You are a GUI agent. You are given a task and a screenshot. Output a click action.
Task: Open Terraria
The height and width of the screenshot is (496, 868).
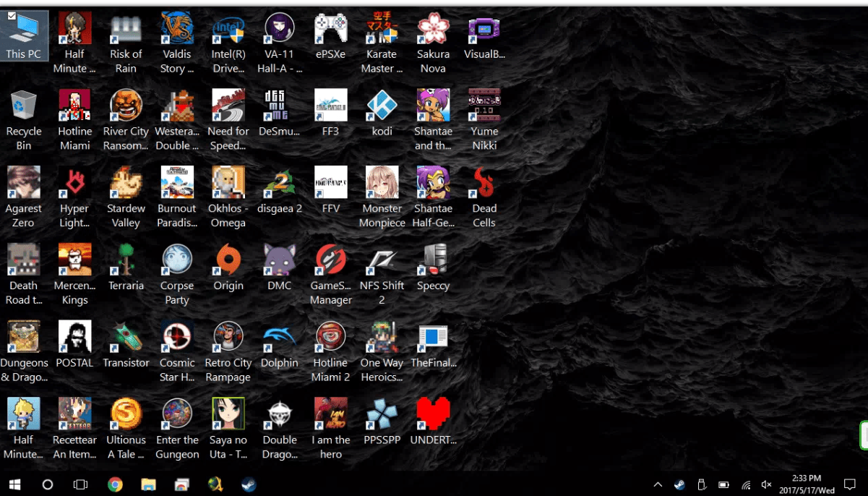point(126,260)
